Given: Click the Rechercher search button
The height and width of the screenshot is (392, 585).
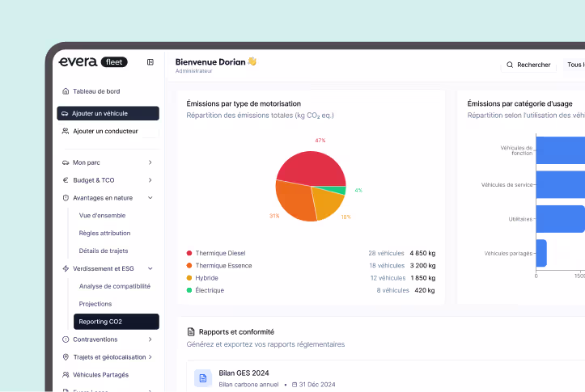Looking at the screenshot, I should tap(528, 65).
